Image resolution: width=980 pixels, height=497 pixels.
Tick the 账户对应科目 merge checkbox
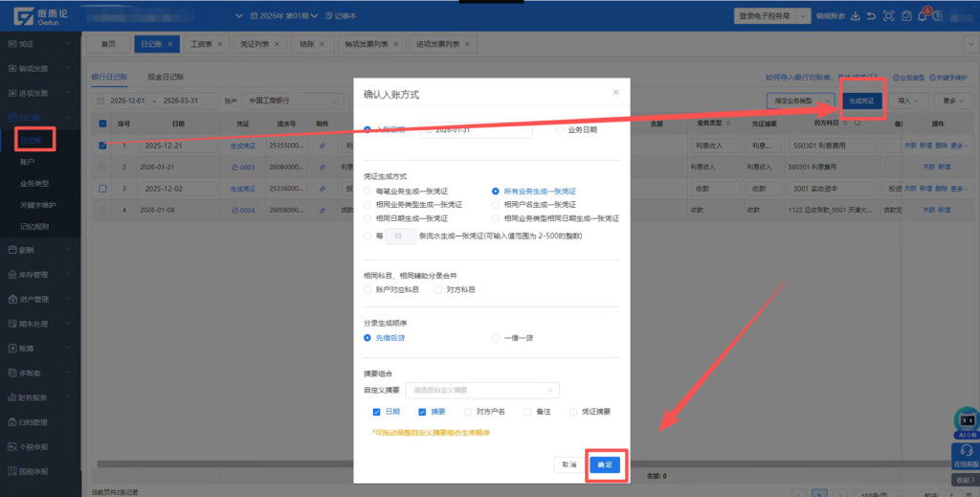point(368,289)
